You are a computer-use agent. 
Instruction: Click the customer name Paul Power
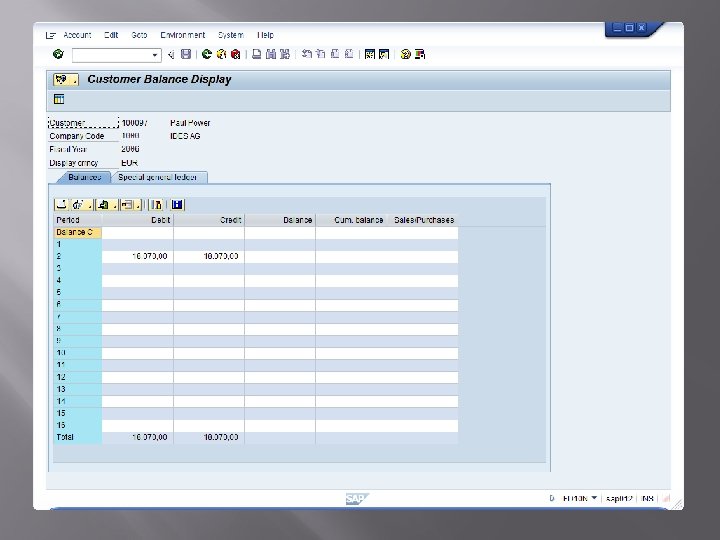190,123
